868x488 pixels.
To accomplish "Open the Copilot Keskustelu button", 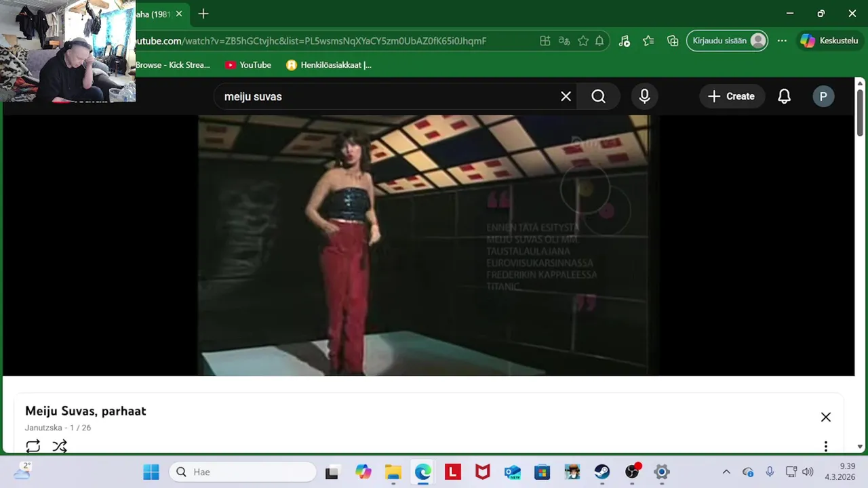I will point(829,41).
